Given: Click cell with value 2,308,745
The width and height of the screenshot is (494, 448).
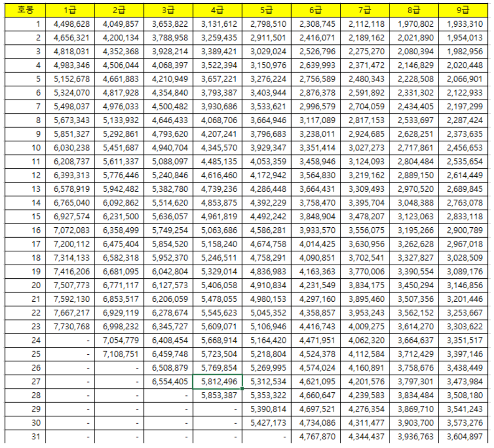Looking at the screenshot, I should coord(316,24).
